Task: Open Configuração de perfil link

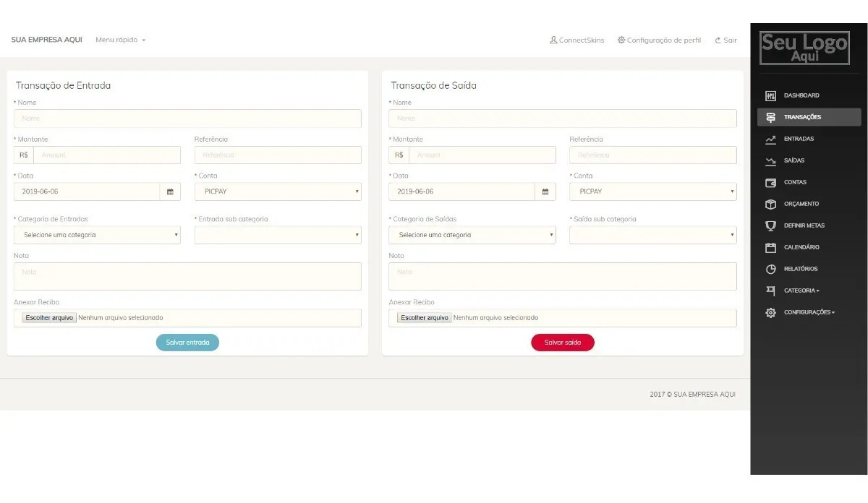Action: [x=659, y=40]
